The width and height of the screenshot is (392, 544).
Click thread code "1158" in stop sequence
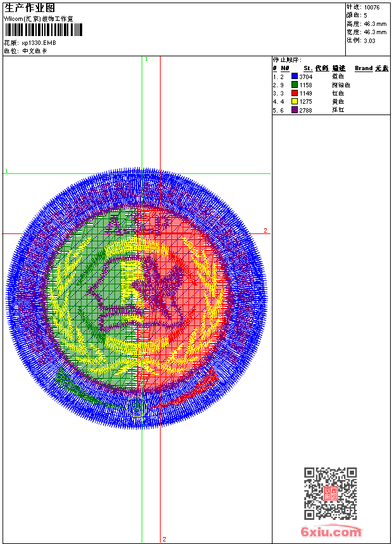point(305,85)
